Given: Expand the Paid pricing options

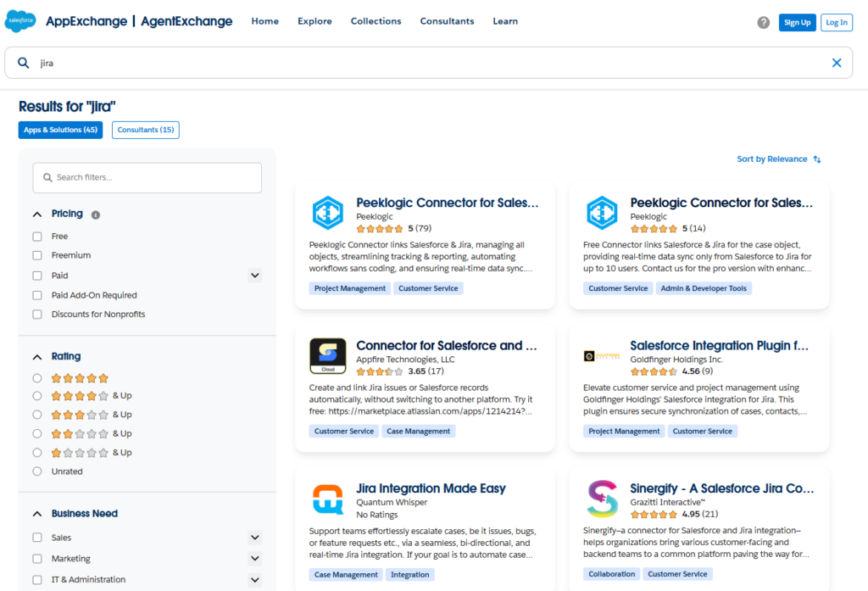Looking at the screenshot, I should pyautogui.click(x=255, y=275).
